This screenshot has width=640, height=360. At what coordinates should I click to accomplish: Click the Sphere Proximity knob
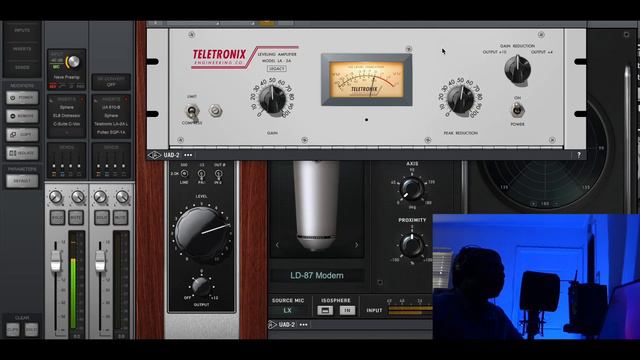point(412,245)
